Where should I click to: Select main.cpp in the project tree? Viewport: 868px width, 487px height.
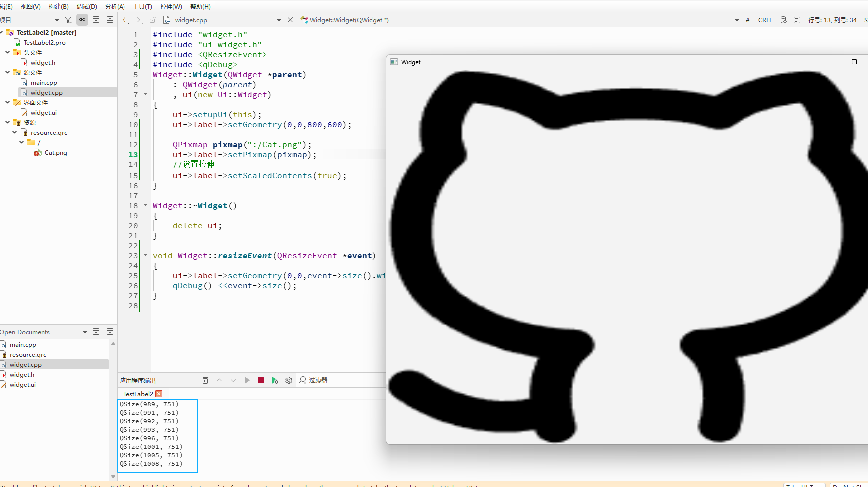[44, 83]
